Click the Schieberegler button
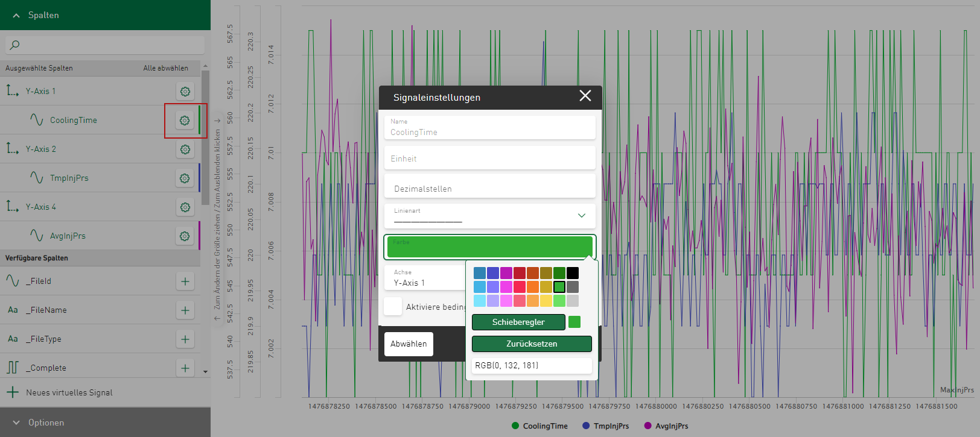980x437 pixels. pos(518,322)
